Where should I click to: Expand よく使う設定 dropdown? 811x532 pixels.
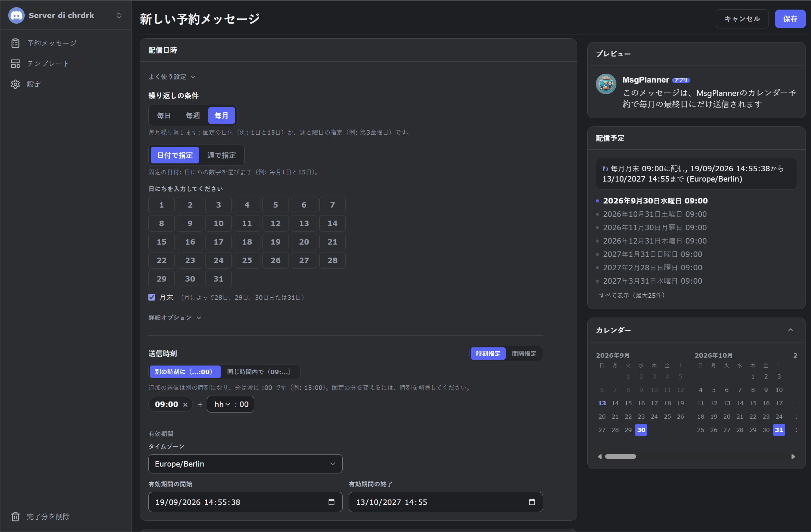click(x=172, y=77)
